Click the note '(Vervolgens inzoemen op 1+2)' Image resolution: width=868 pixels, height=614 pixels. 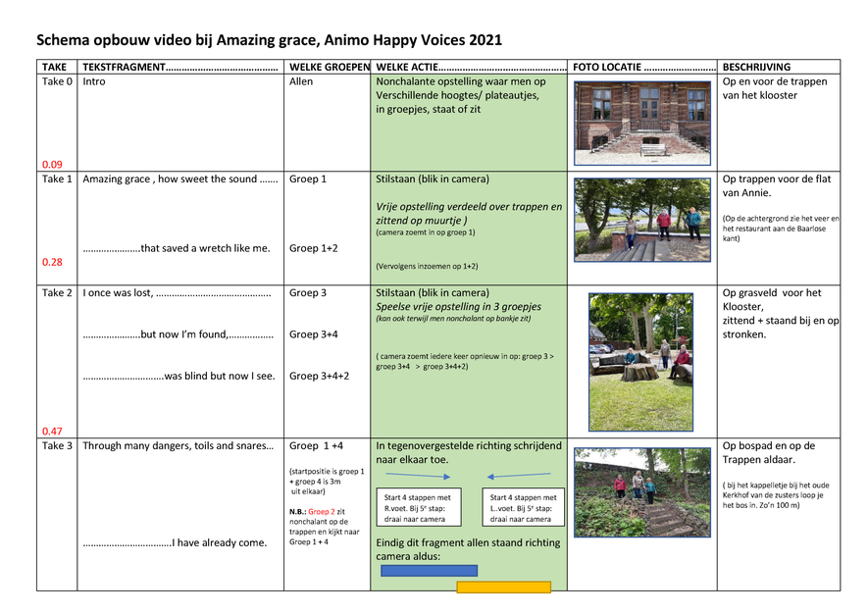pos(427,266)
